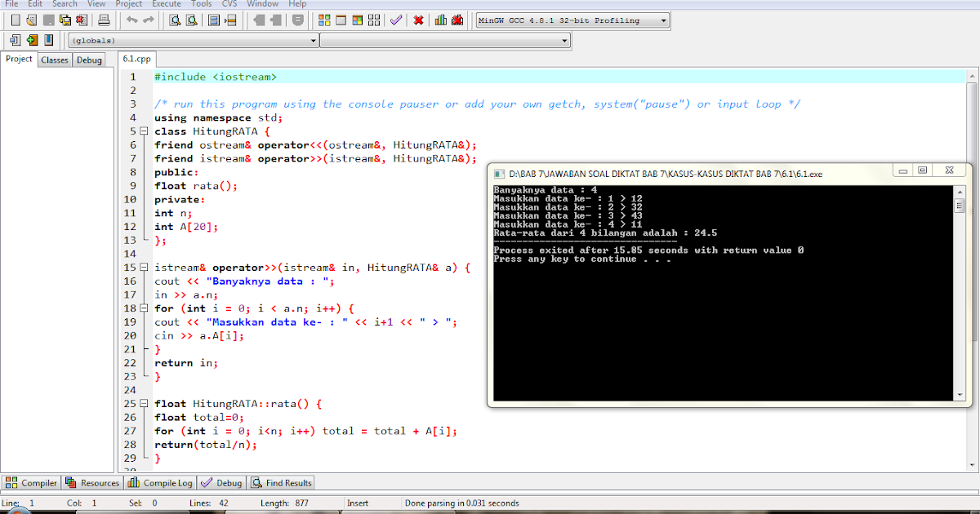The image size is (980, 514).
Task: Switch to the Debug side tab
Action: [x=90, y=60]
